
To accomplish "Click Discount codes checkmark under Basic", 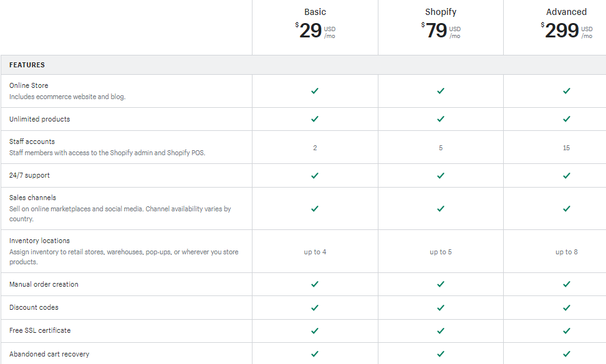I will tap(315, 307).
